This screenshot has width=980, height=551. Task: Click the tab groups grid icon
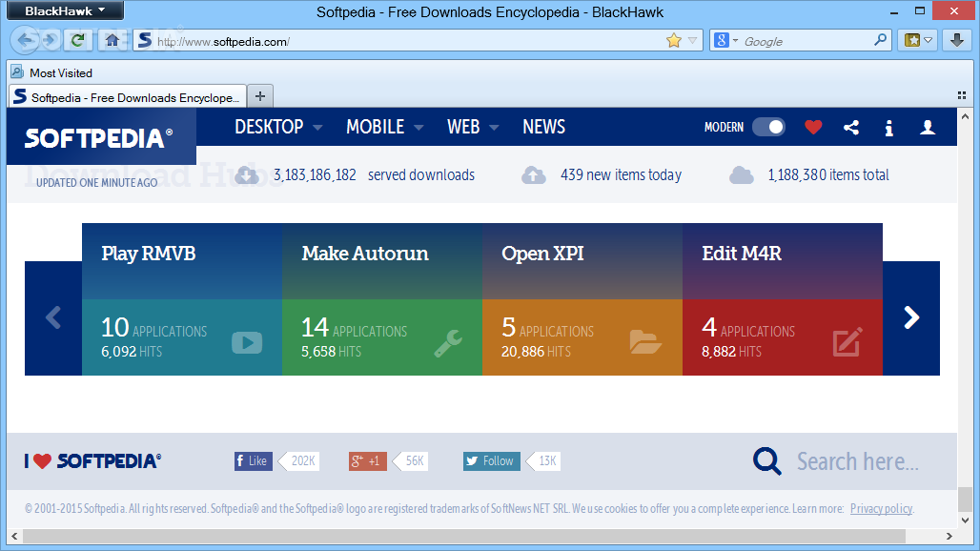tap(962, 95)
